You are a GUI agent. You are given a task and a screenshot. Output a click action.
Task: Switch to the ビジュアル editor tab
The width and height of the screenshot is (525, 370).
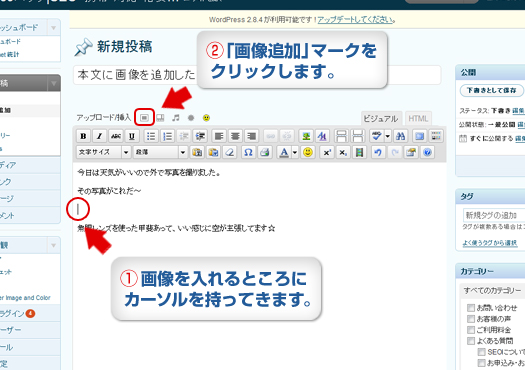[381, 119]
